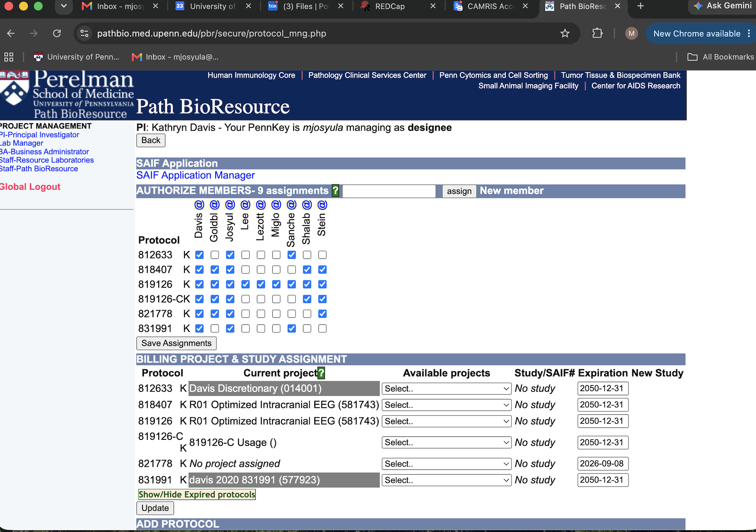Click the email icon above Lezott column
Image resolution: width=756 pixels, height=532 pixels.
click(261, 205)
